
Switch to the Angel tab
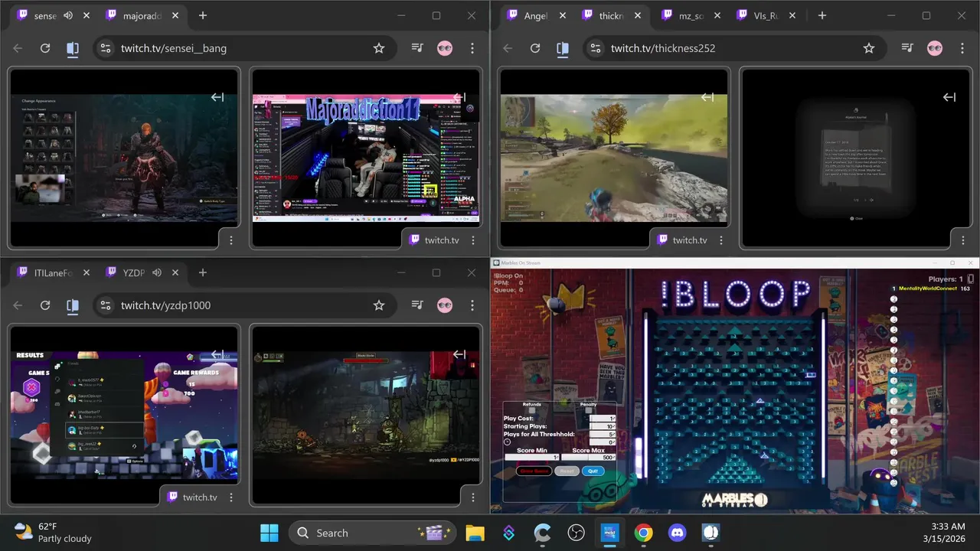pos(535,15)
